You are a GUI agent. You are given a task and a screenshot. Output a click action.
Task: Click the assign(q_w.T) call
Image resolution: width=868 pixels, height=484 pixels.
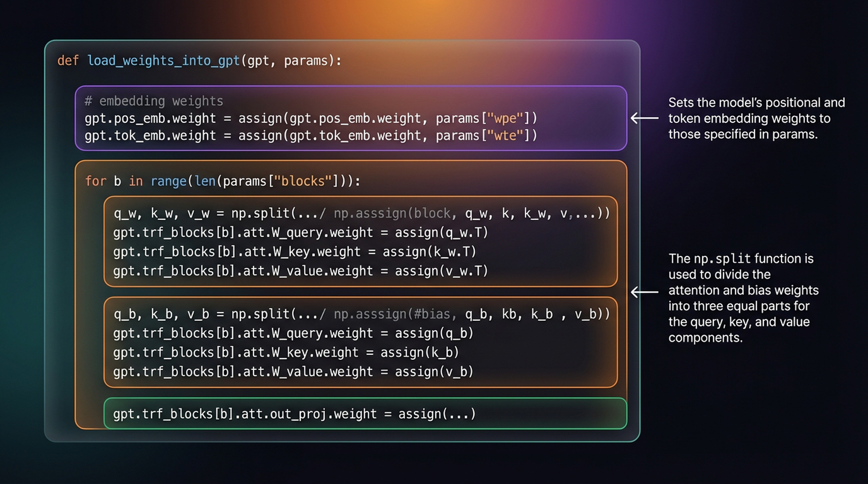[x=442, y=232]
